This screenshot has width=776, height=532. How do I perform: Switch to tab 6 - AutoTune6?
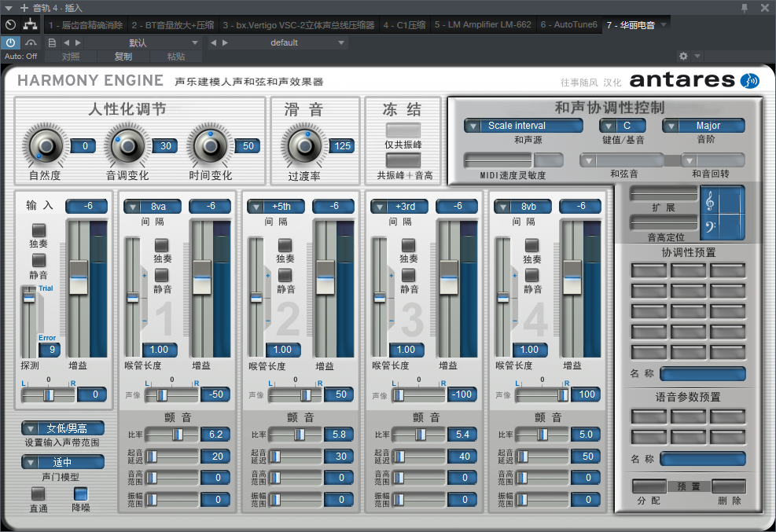tap(568, 24)
